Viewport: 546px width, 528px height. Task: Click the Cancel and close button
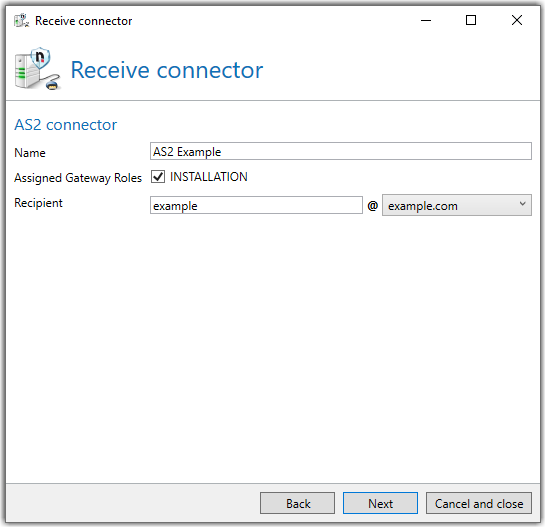479,504
